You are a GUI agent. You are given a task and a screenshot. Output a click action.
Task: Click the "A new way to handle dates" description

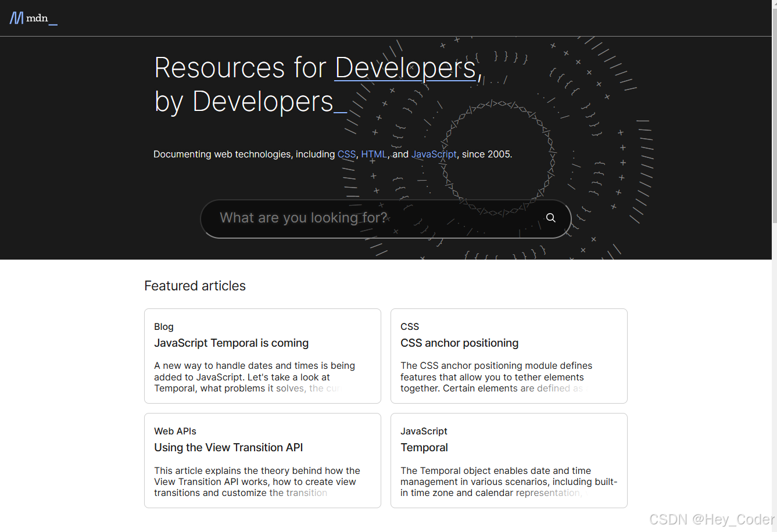(255, 377)
